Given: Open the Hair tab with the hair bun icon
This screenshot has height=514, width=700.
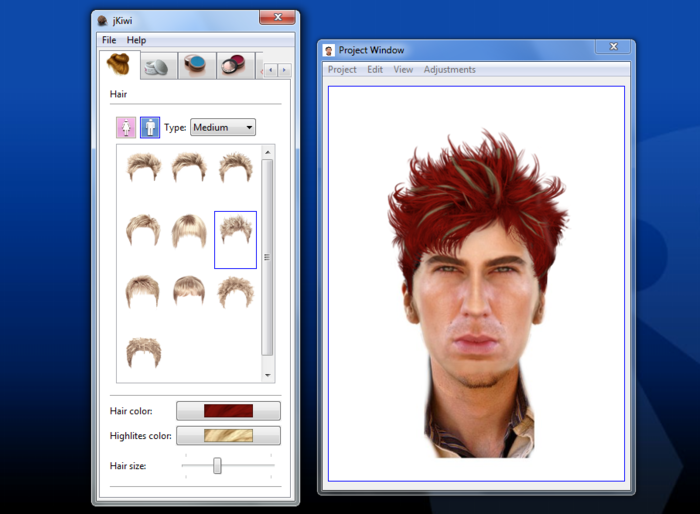Looking at the screenshot, I should (x=120, y=65).
